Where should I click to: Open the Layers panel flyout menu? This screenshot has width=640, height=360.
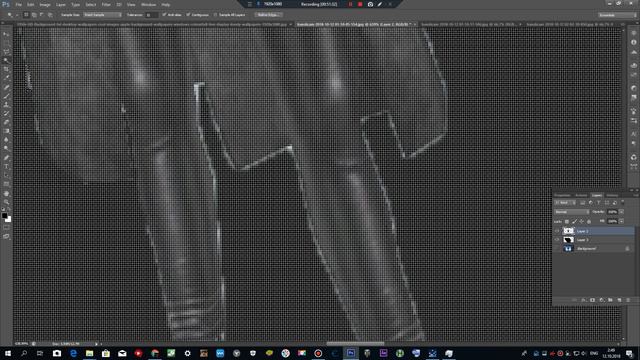tap(636, 196)
